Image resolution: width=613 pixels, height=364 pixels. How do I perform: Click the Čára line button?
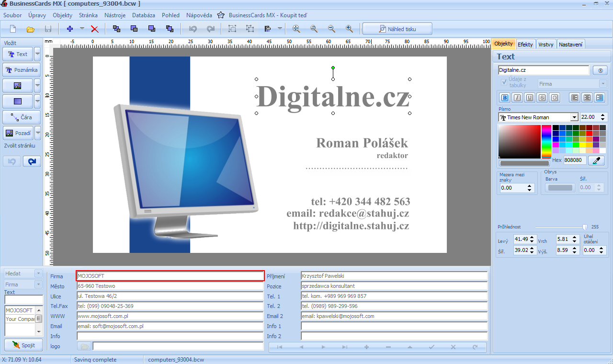22,117
